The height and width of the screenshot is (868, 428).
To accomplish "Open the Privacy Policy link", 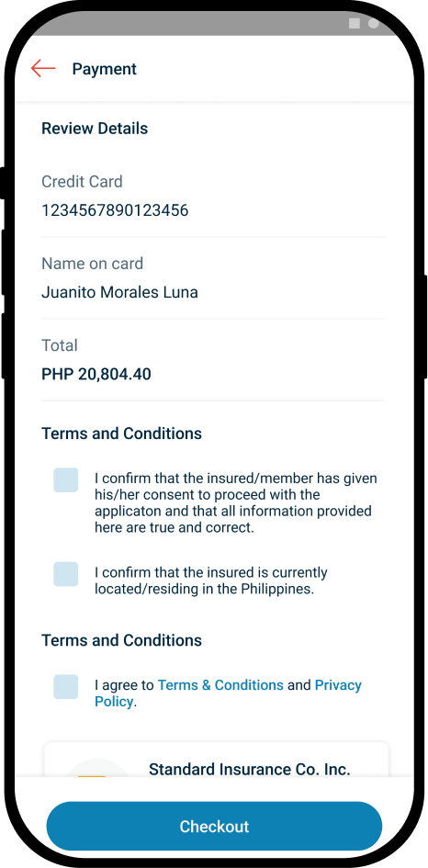I will pos(228,693).
